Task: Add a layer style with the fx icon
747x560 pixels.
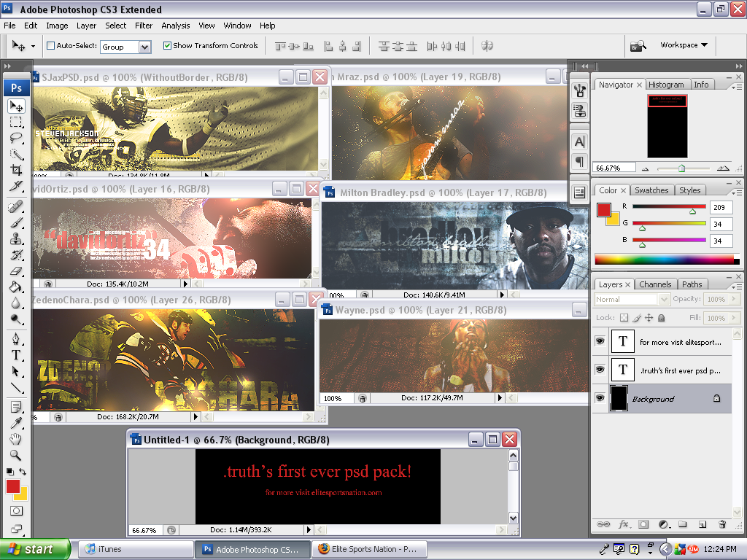Action: coord(624,524)
